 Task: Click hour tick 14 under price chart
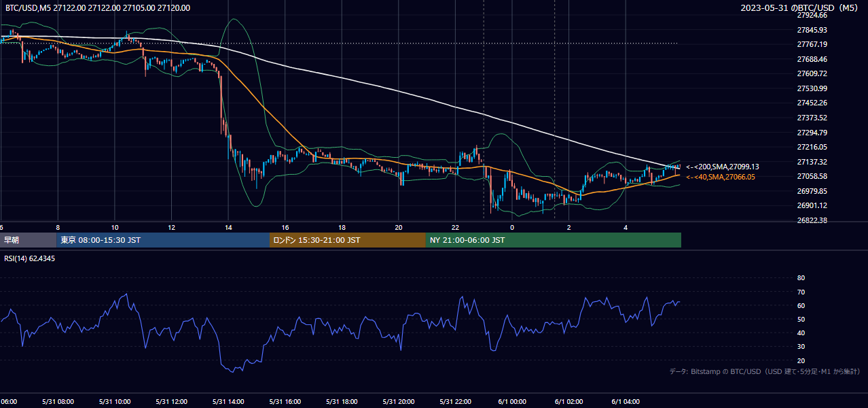tap(228, 227)
